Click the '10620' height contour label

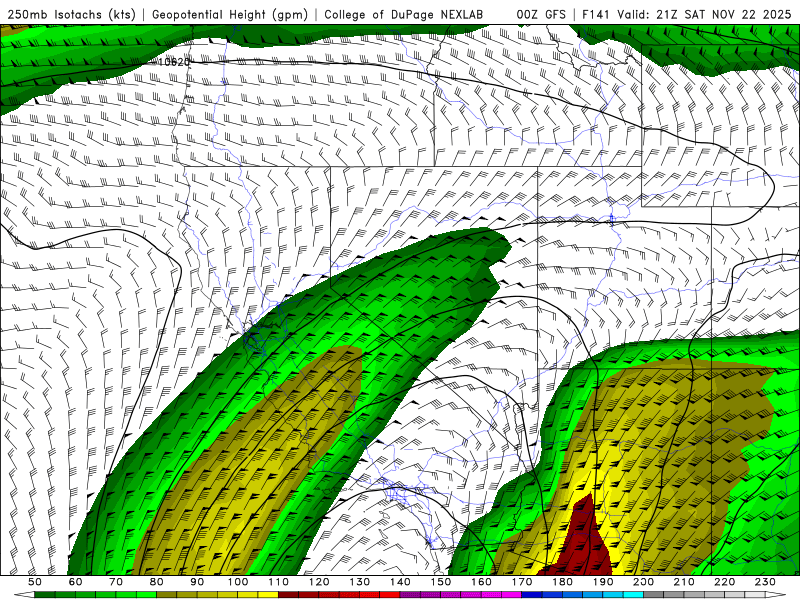pos(174,62)
